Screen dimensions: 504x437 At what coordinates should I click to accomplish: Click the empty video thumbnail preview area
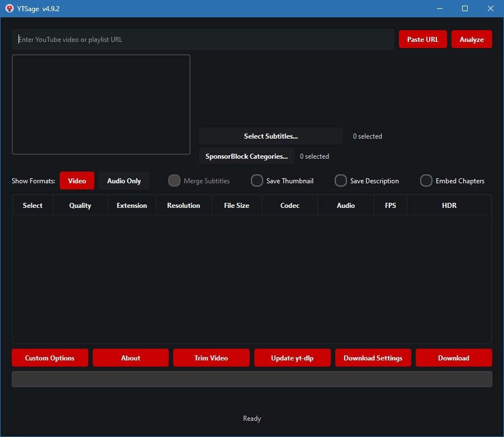101,104
